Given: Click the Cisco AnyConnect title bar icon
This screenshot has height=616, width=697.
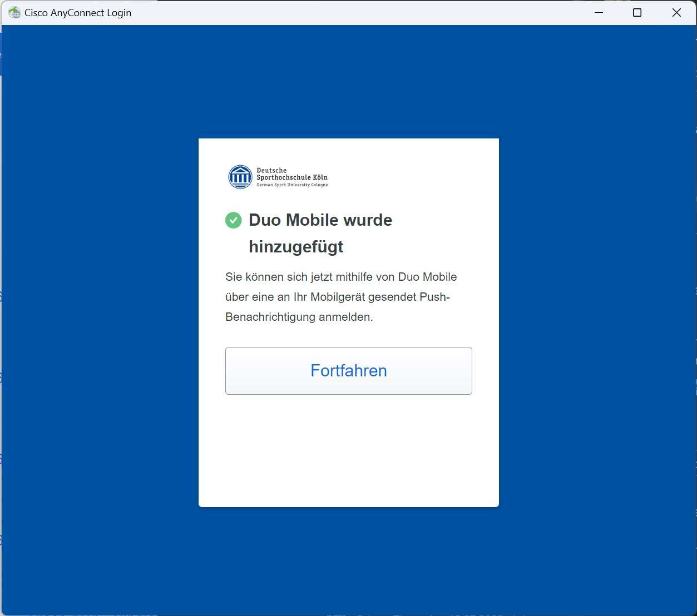Looking at the screenshot, I should click(14, 12).
